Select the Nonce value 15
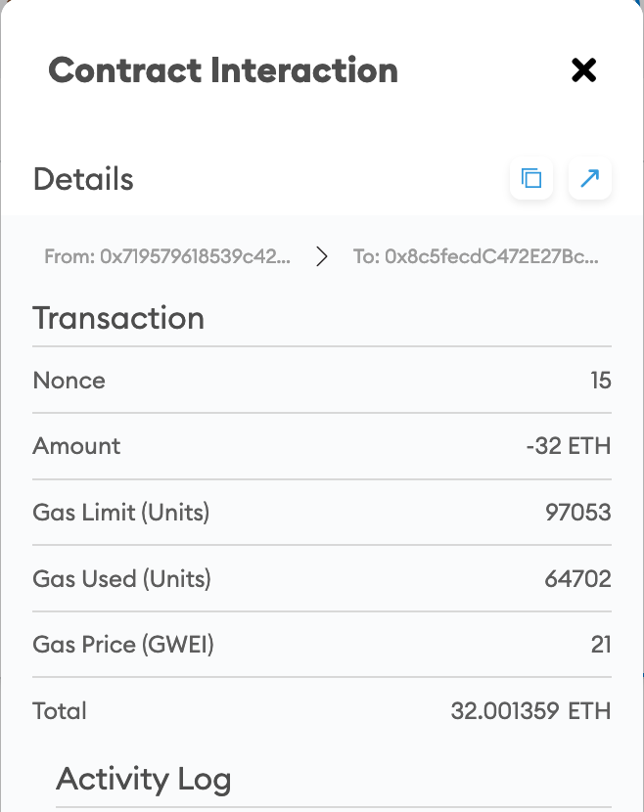 601,381
